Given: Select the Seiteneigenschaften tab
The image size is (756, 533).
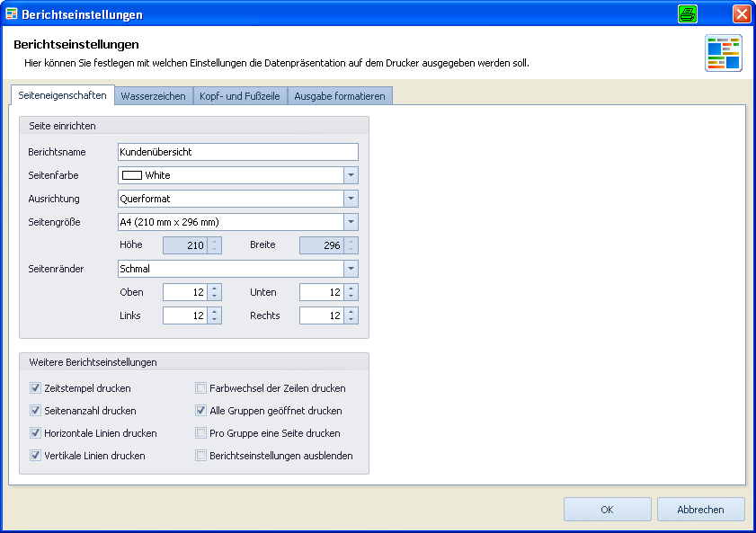Looking at the screenshot, I should click(x=62, y=95).
